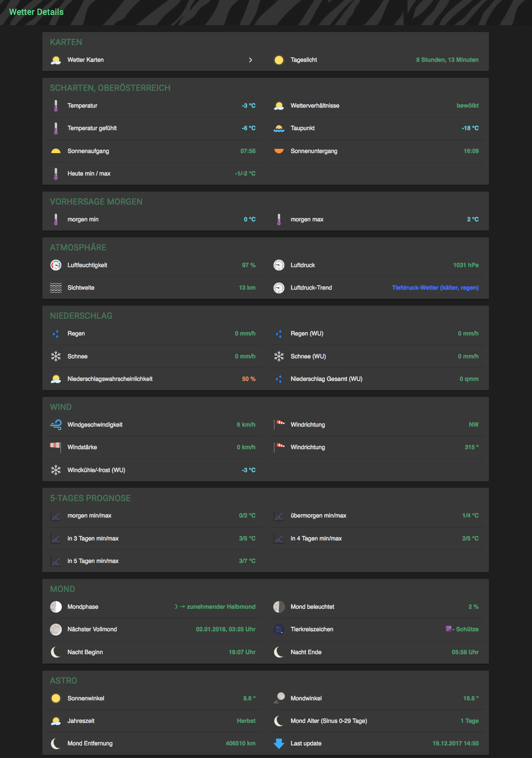Click the Schütze zodiac sign value

(467, 629)
